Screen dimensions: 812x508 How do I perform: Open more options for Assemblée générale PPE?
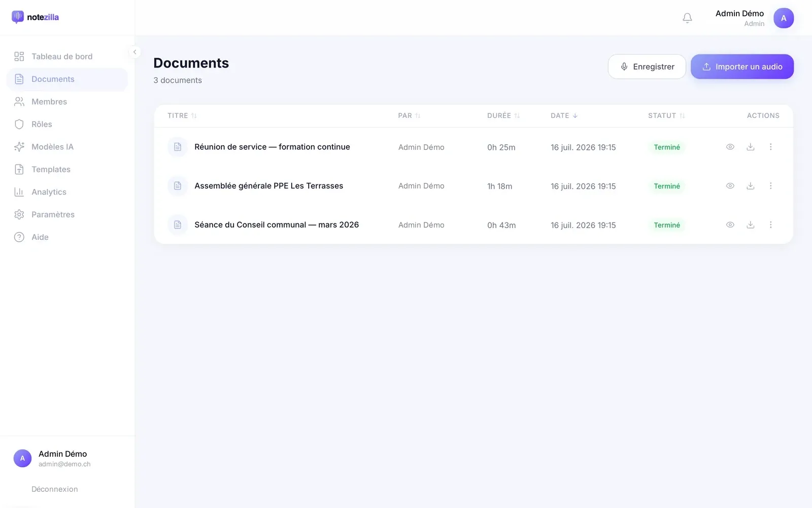pos(770,186)
